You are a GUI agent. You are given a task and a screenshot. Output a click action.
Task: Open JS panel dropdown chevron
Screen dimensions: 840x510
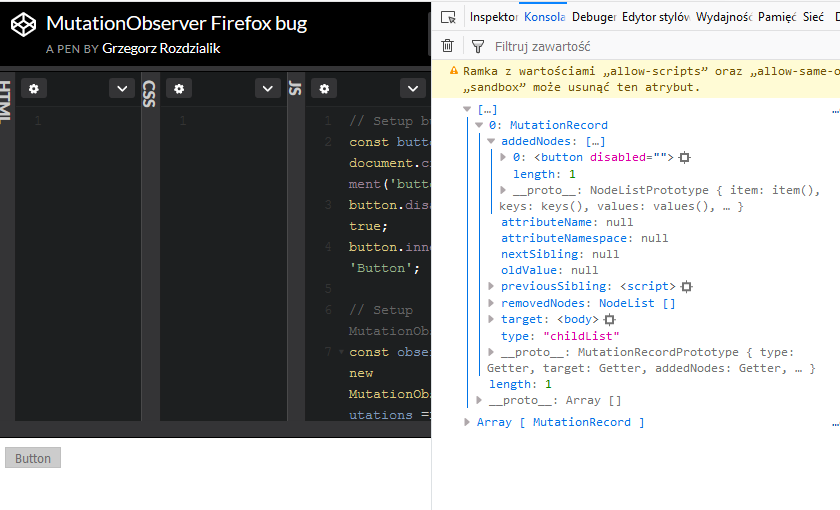coord(412,88)
